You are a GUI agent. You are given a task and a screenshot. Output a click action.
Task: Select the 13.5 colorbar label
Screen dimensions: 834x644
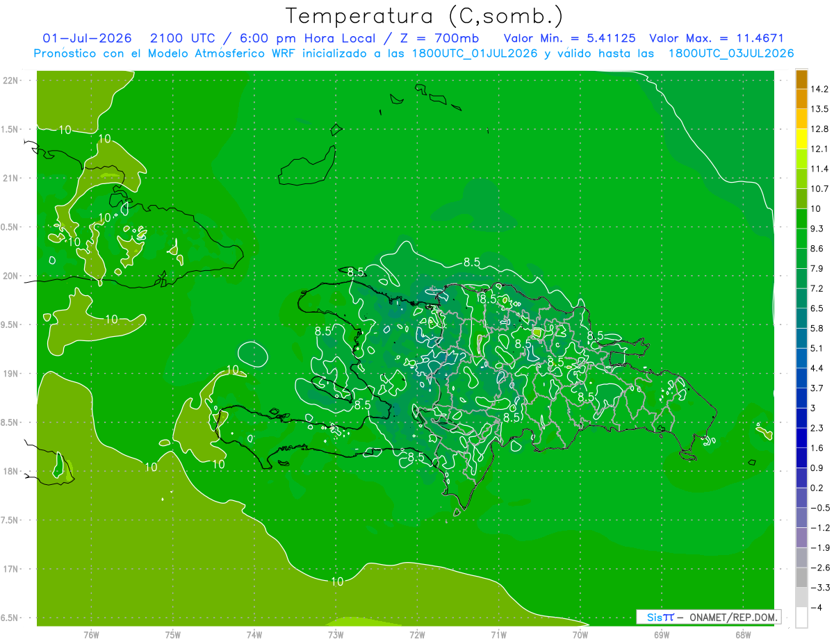click(x=819, y=109)
